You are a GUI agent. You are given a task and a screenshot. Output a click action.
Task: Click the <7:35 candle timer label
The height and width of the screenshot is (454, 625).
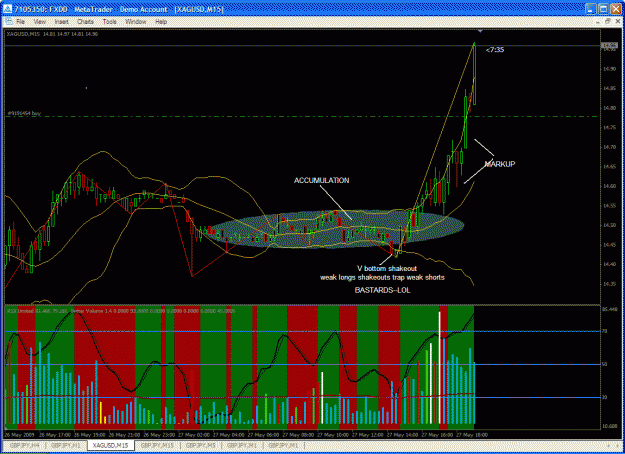coord(495,50)
